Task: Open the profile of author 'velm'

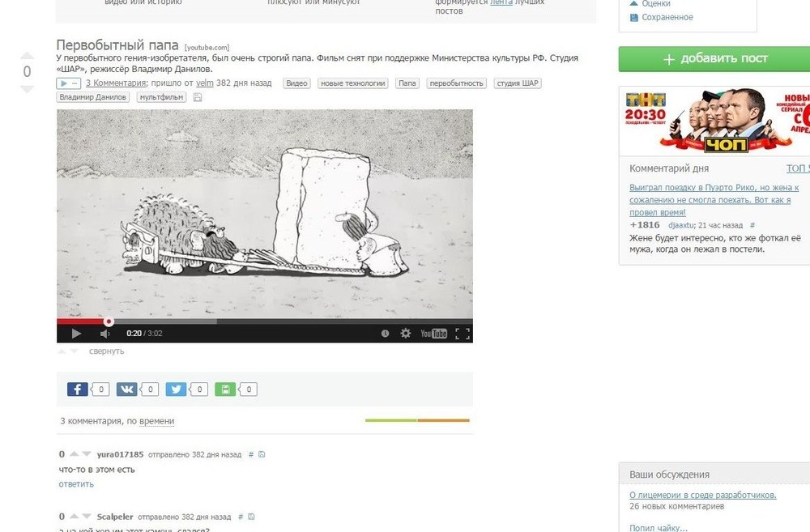Action: pyautogui.click(x=205, y=83)
